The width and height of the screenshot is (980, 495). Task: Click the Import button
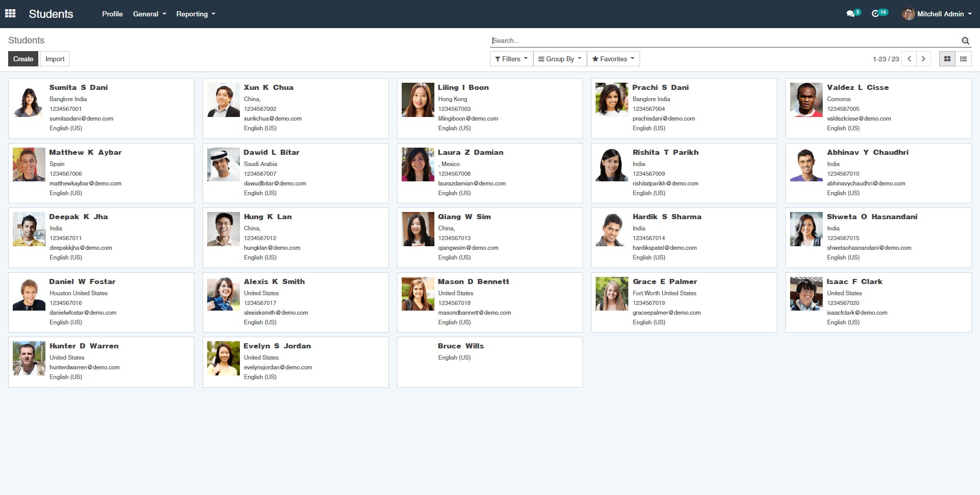coord(55,59)
